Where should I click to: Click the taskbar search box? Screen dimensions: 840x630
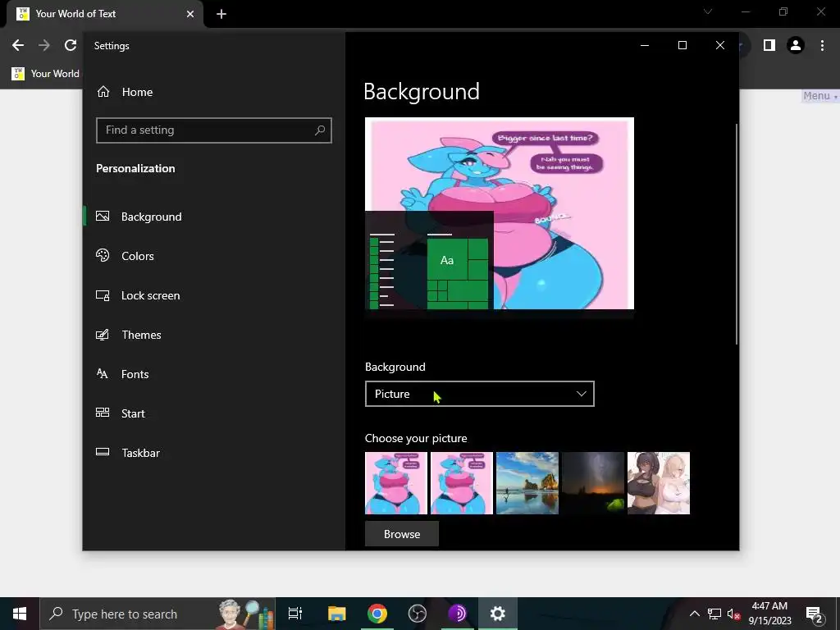[x=157, y=614]
